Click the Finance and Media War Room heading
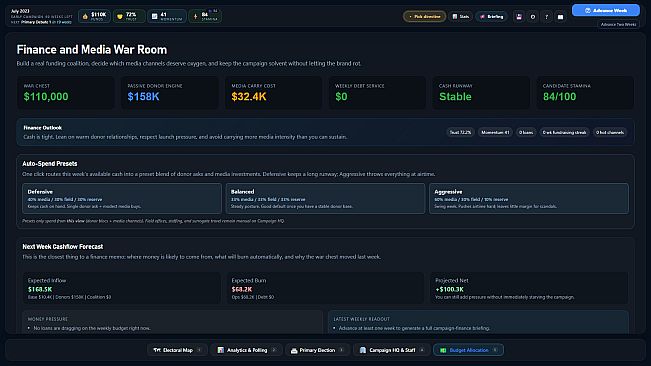Screen dimensions: 651x366 pos(92,50)
